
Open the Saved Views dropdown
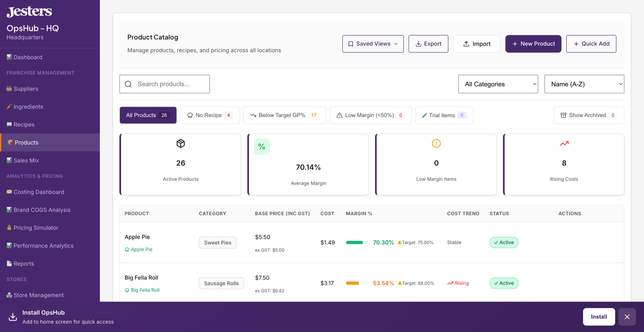click(x=373, y=44)
